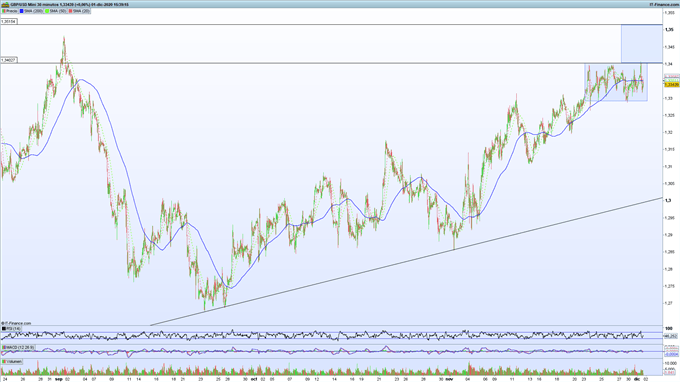680x382 pixels.
Task: Click the 'nov' month label on time axis
Action: 449,379
